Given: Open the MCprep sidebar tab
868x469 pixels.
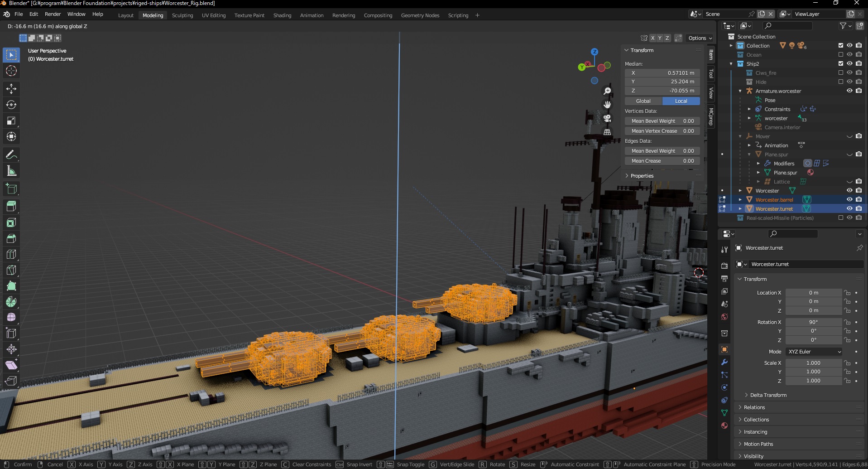Looking at the screenshot, I should click(711, 116).
